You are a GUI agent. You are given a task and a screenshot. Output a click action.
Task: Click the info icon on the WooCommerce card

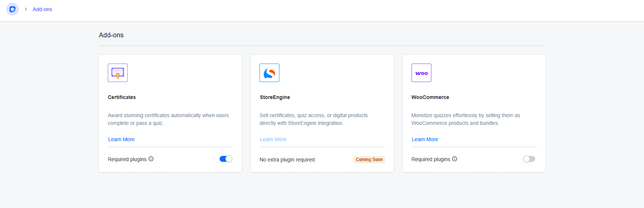pos(455,159)
